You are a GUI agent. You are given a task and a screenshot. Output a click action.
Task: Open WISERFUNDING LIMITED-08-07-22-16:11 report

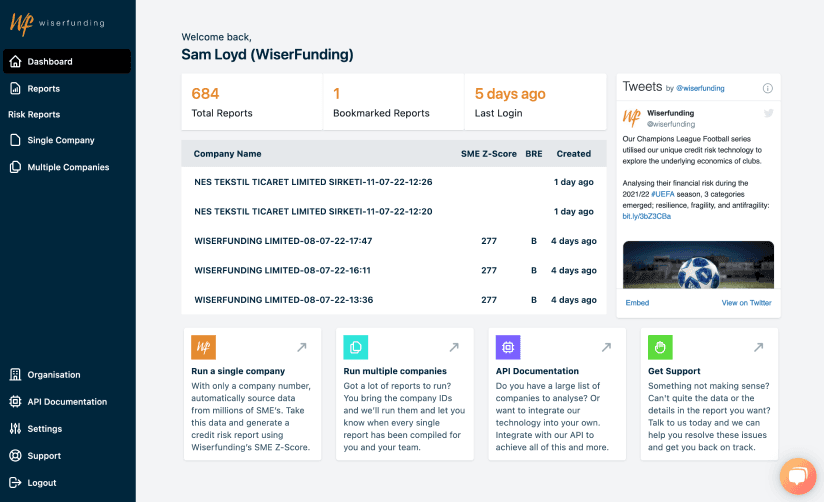pos(394,270)
